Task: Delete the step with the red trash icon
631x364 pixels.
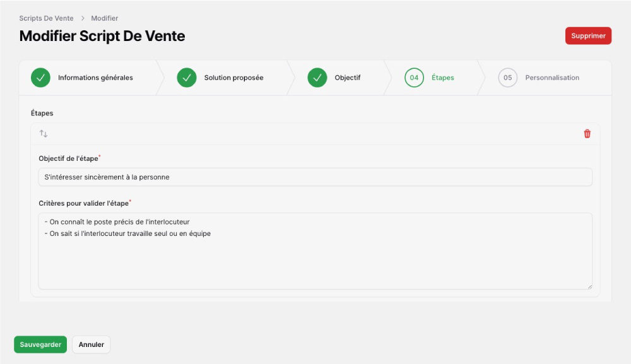Action: coord(587,134)
